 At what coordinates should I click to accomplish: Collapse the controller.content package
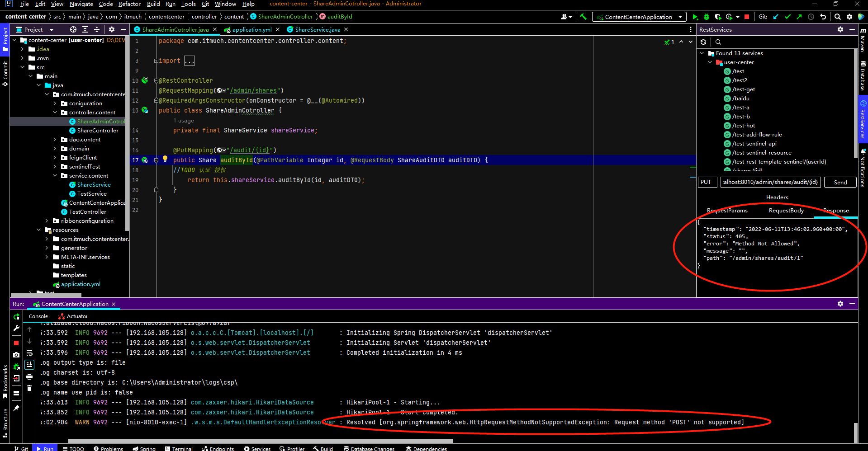55,113
